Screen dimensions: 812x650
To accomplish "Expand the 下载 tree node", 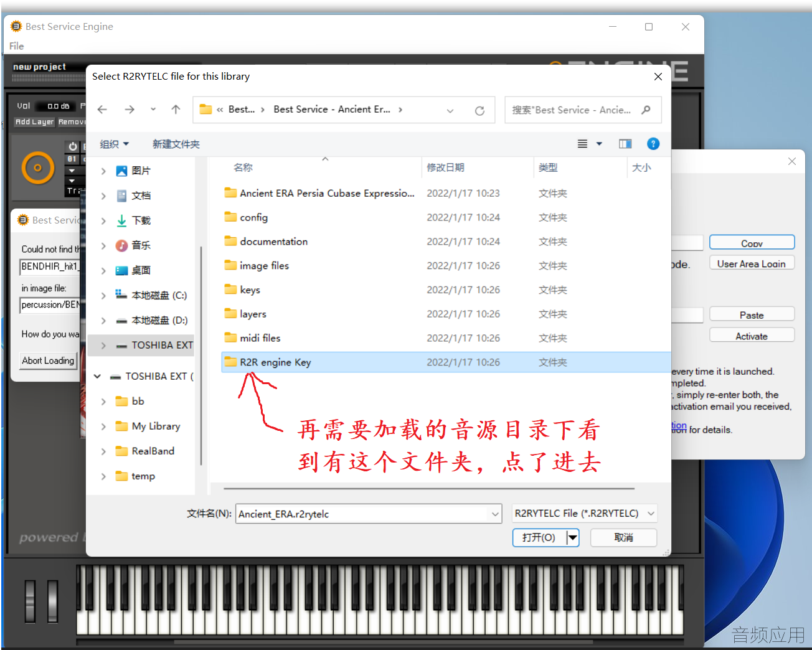I will pyautogui.click(x=103, y=220).
